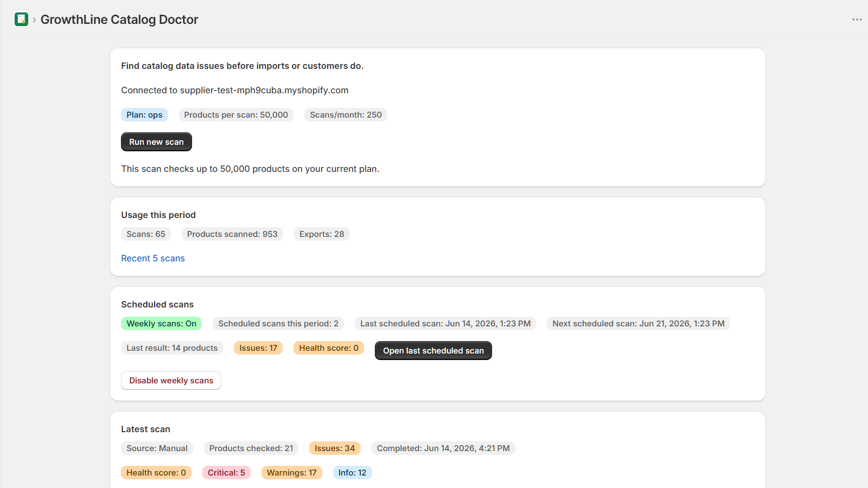Select the Products scanned: 953 badge
The width and height of the screenshot is (868, 488).
pyautogui.click(x=232, y=234)
